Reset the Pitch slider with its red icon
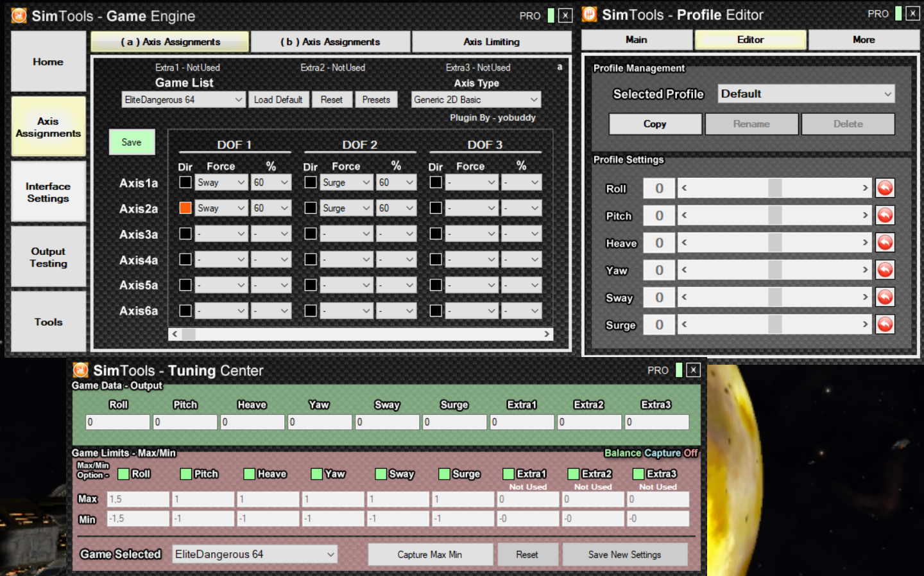 [x=885, y=215]
